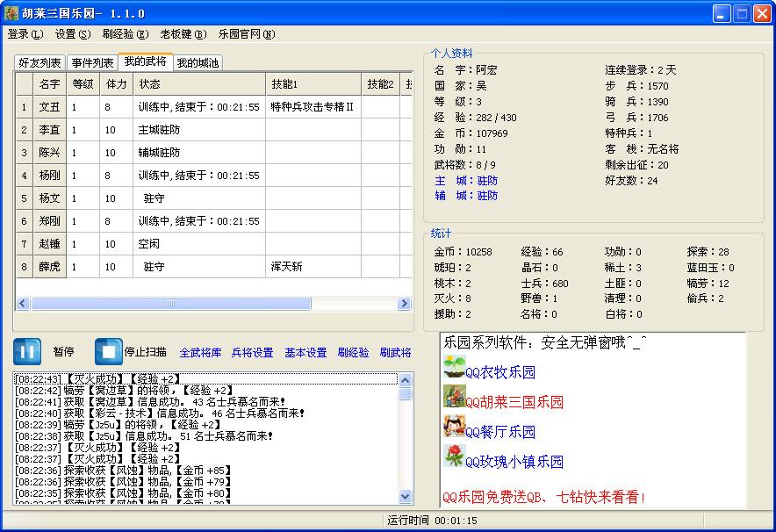The width and height of the screenshot is (776, 532).
Task: Open the 刷经验(E) menu
Action: pyautogui.click(x=125, y=34)
